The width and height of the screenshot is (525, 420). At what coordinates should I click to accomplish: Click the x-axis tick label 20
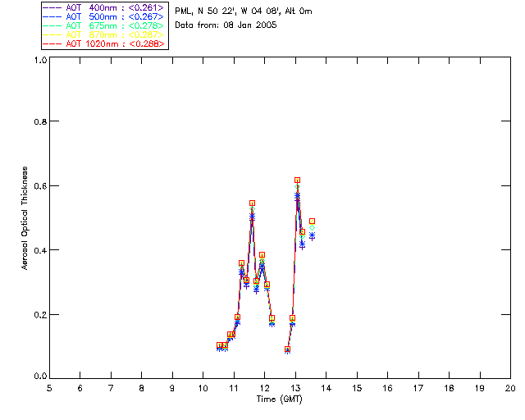(510, 389)
